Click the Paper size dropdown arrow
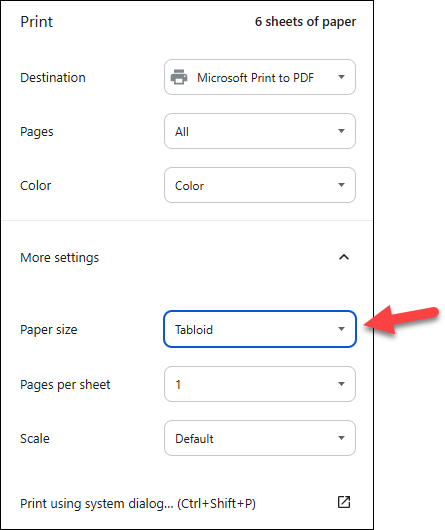 (x=341, y=329)
